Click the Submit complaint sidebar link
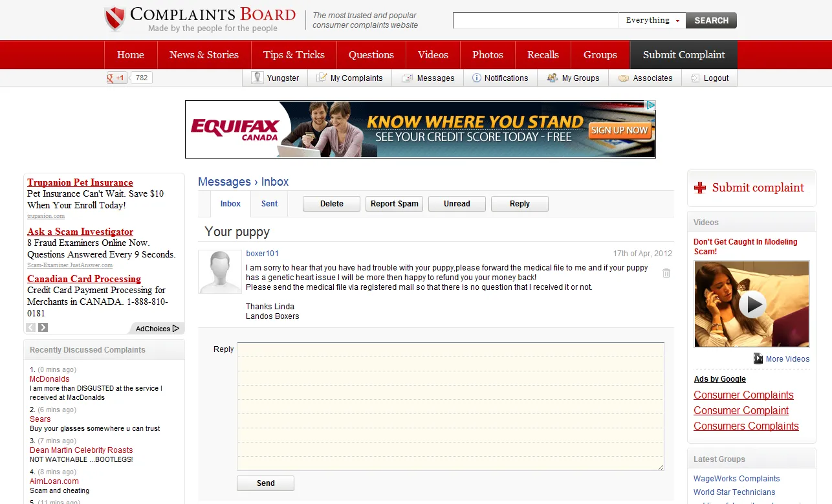This screenshot has height=504, width=832. [758, 188]
